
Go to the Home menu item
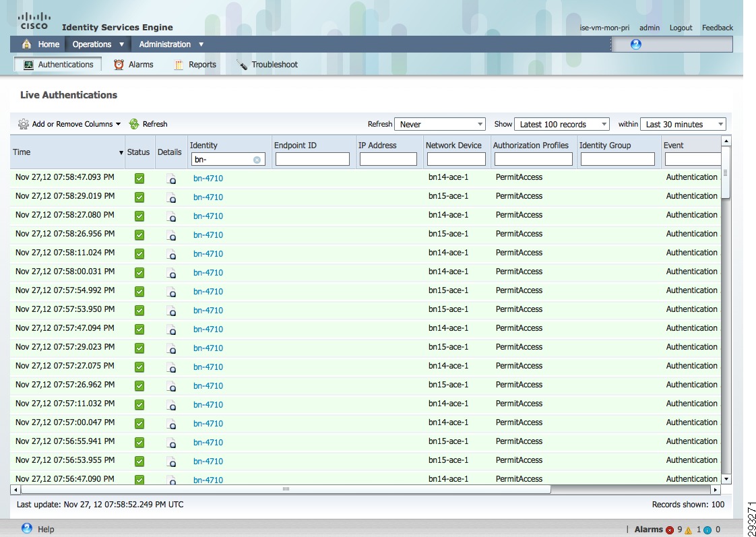tap(49, 44)
